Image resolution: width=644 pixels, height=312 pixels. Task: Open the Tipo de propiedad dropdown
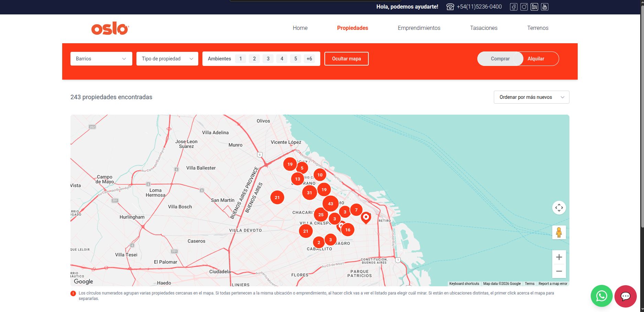click(x=167, y=59)
